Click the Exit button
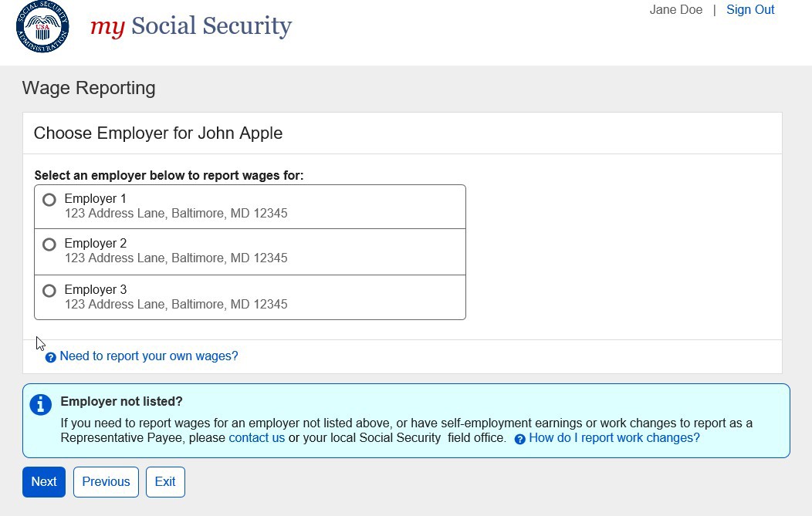This screenshot has width=812, height=516. [165, 482]
